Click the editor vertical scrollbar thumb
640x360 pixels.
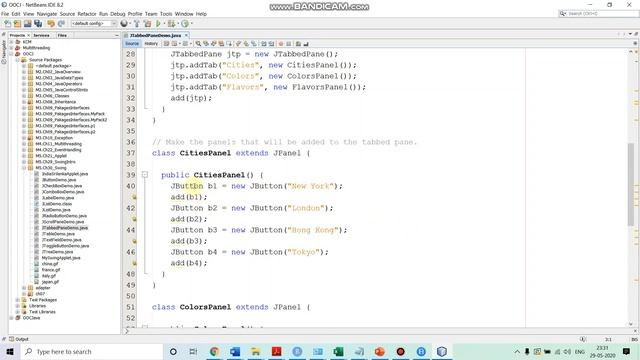coord(631,184)
